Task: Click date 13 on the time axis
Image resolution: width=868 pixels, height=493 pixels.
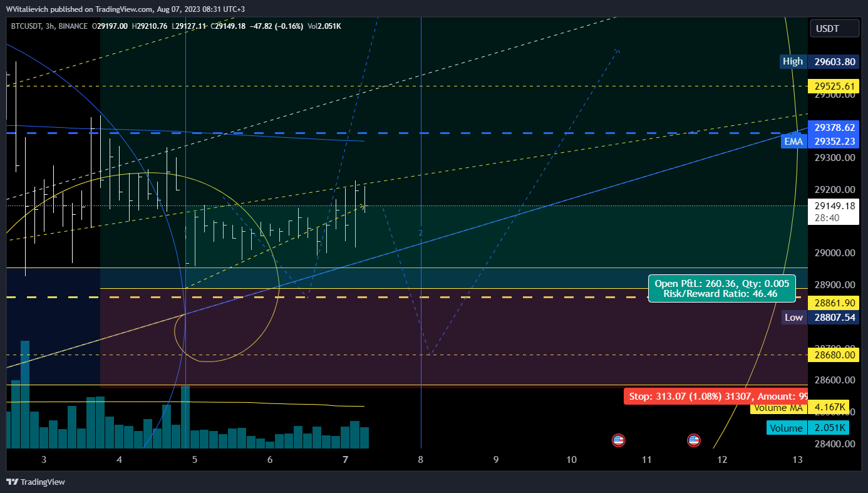Action: 797,460
